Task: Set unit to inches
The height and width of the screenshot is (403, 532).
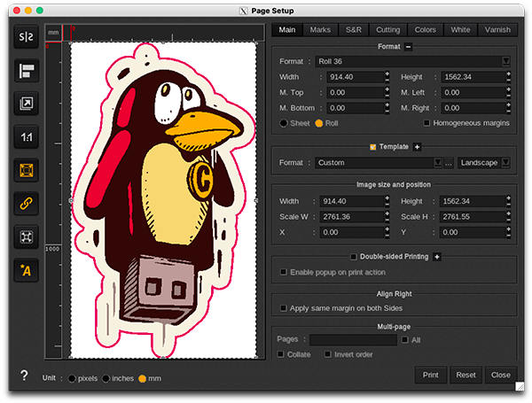Action: tap(106, 378)
